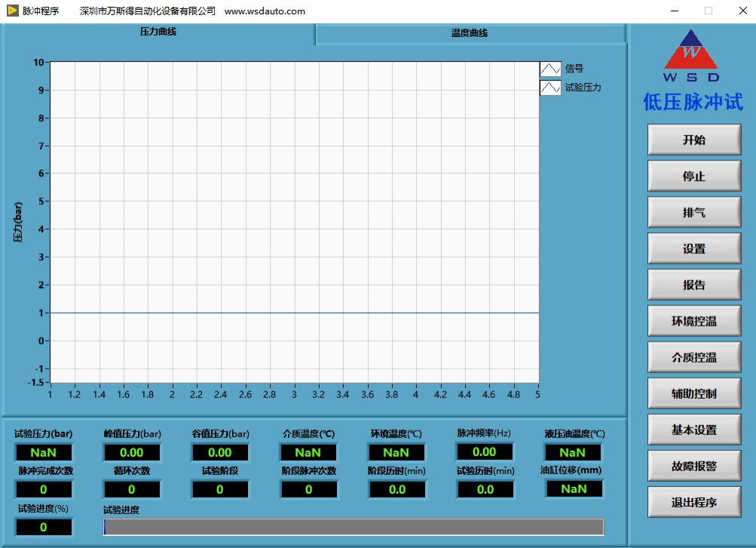756x548 pixels.
Task: Open the 报告 report button
Action: (693, 285)
